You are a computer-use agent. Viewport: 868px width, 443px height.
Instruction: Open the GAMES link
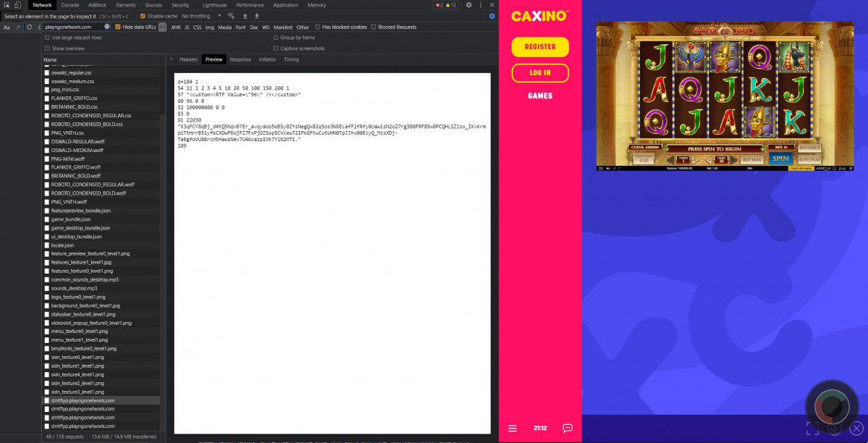pyautogui.click(x=540, y=96)
